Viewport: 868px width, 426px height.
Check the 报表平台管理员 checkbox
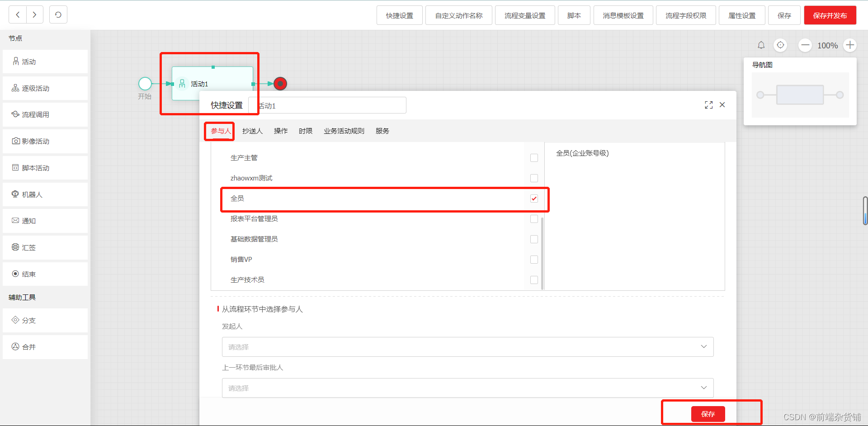[x=534, y=219]
